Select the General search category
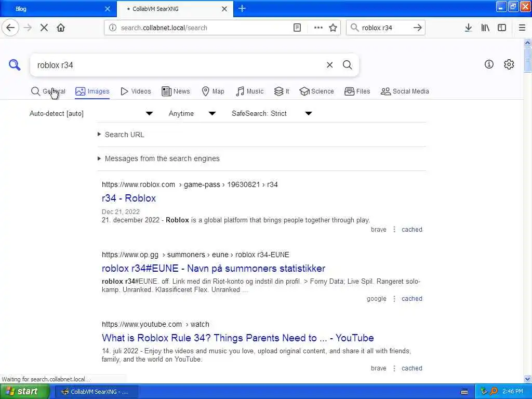The height and width of the screenshot is (399, 532). point(48,91)
